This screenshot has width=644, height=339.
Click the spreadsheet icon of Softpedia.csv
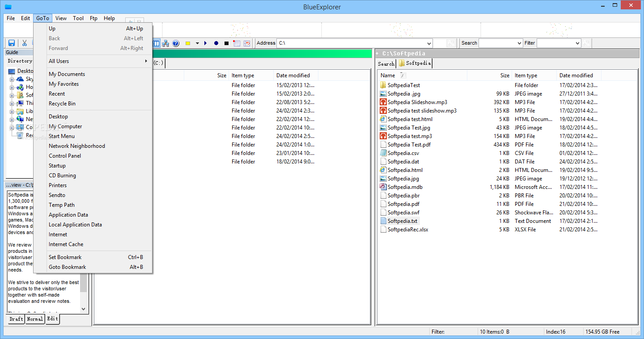pyautogui.click(x=383, y=153)
